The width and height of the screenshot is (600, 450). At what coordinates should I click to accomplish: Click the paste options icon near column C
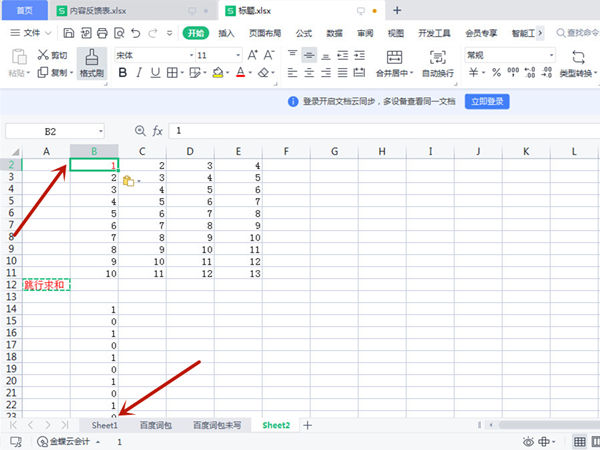point(129,180)
